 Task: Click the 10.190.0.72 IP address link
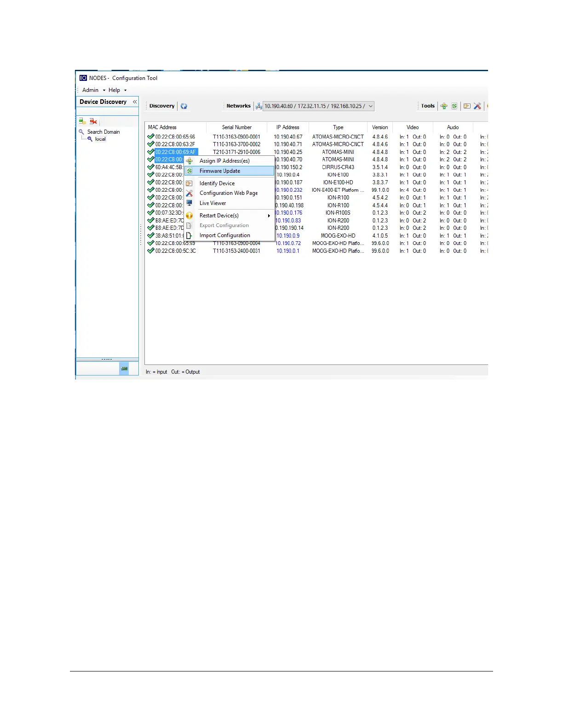(288, 244)
